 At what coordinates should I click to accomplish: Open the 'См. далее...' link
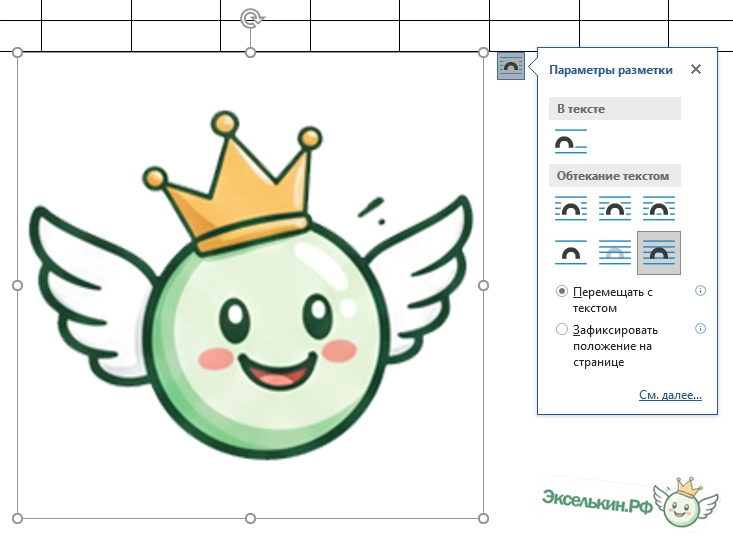coord(670,395)
